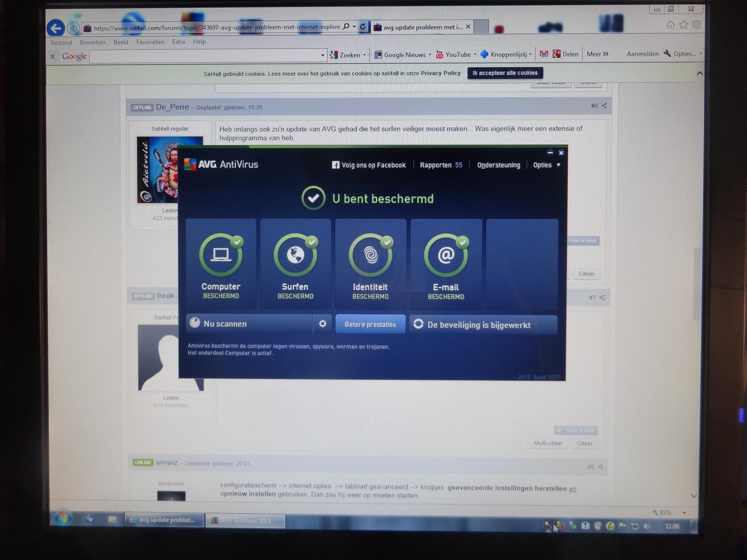Open the Help menu

(x=199, y=42)
